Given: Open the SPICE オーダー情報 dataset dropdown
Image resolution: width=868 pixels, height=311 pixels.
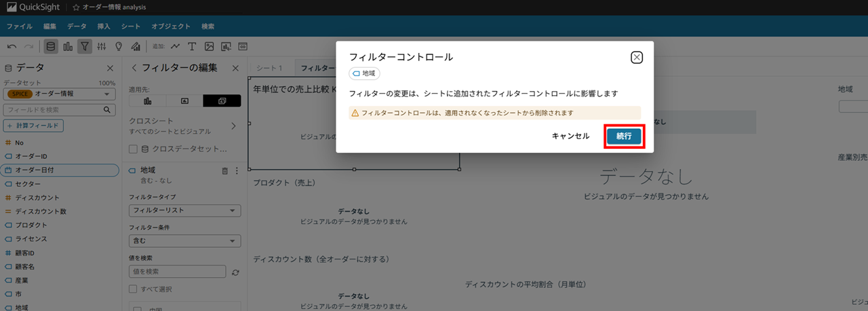Looking at the screenshot, I should [60, 94].
